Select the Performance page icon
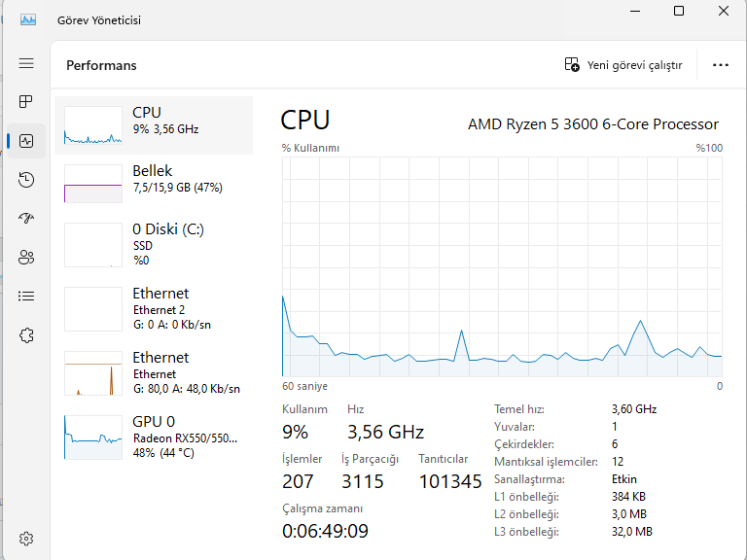 26,141
